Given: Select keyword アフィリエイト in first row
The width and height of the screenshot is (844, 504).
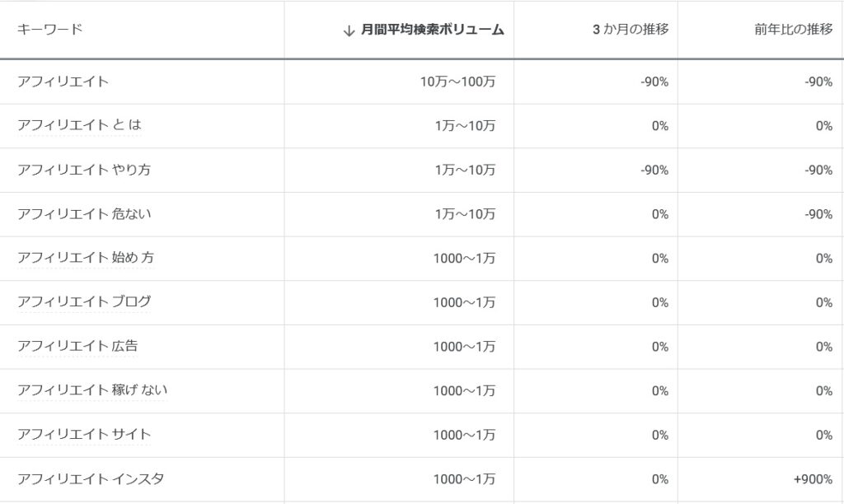Looking at the screenshot, I should (63, 82).
